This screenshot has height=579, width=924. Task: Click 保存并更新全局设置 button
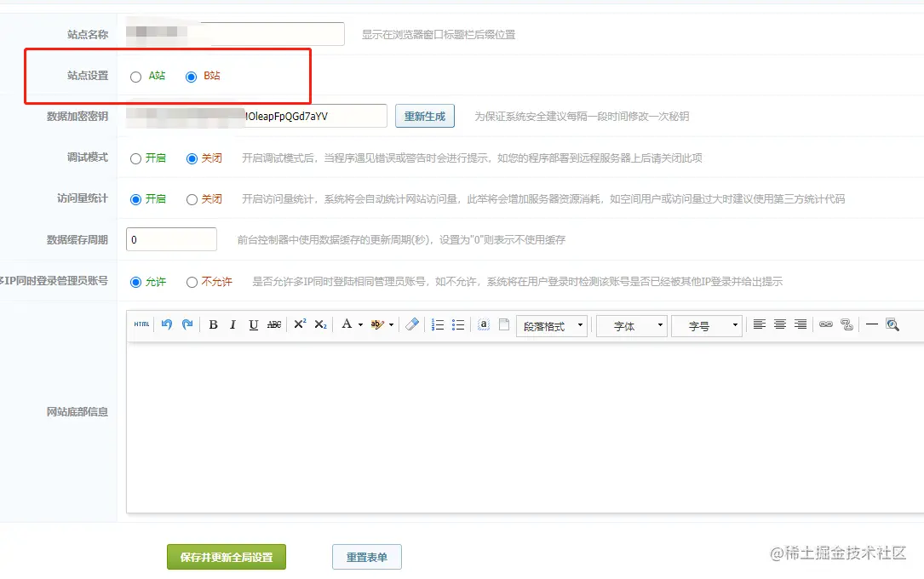coord(227,557)
